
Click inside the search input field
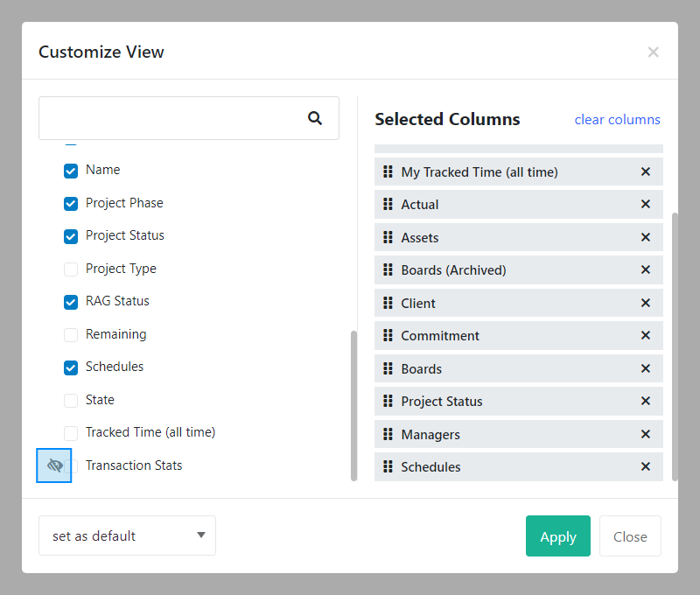pos(175,117)
